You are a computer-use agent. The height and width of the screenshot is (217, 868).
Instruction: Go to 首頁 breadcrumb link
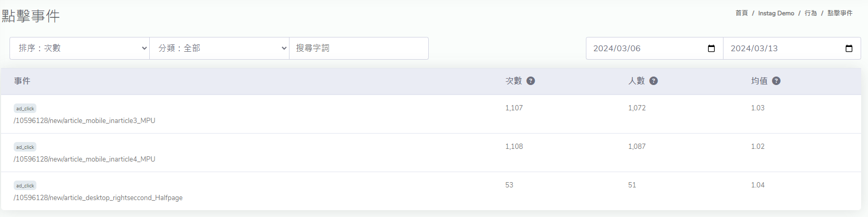pos(741,13)
